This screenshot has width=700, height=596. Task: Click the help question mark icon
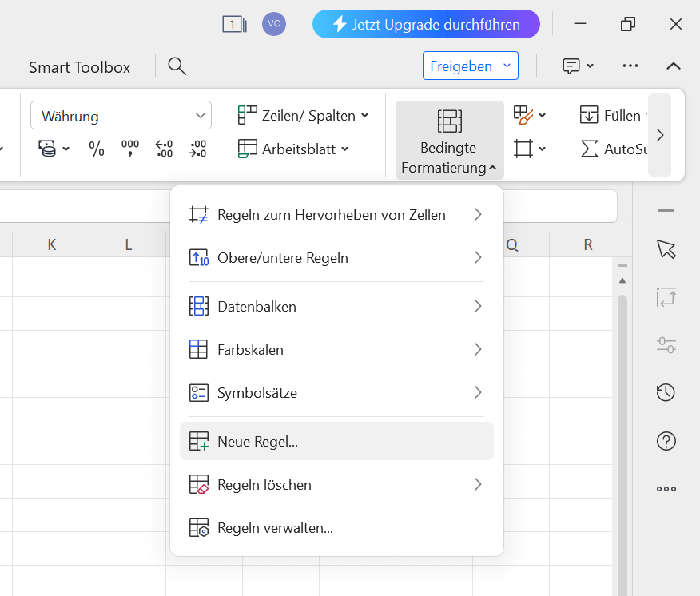666,440
